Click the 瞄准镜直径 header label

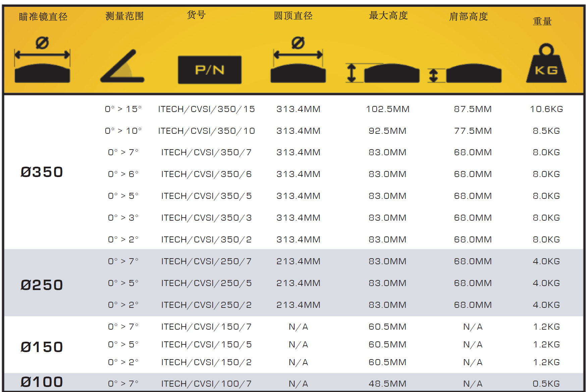click(x=43, y=16)
